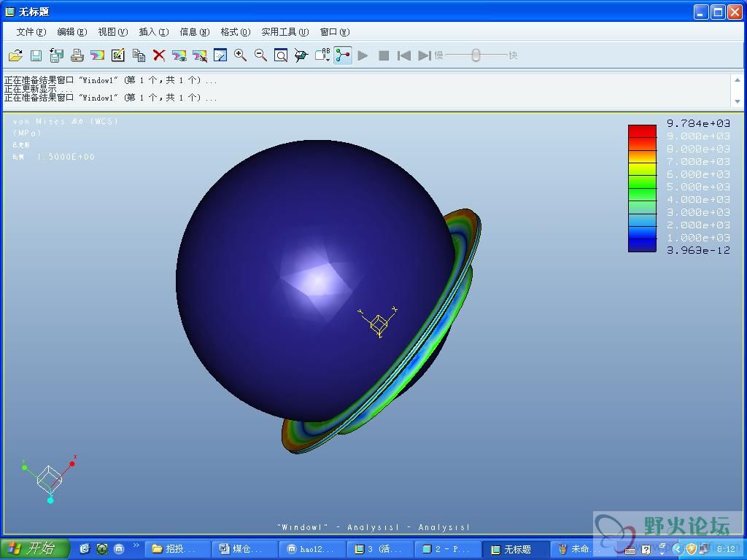
Task: Click the Save floppy disk icon
Action: point(36,55)
